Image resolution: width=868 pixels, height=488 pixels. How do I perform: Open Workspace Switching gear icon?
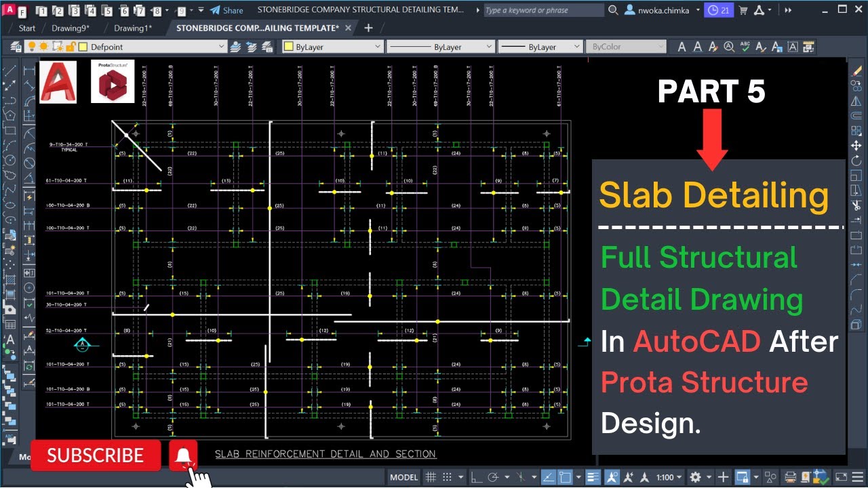pyautogui.click(x=696, y=477)
